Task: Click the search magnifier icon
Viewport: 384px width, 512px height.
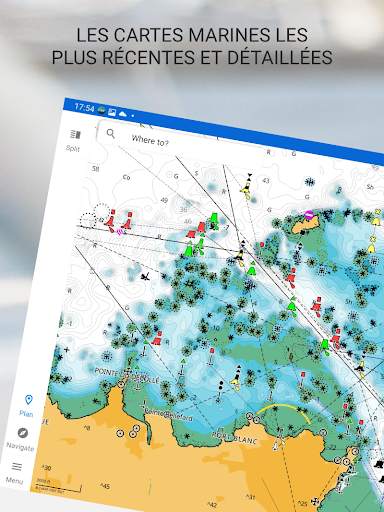Action: (111, 134)
